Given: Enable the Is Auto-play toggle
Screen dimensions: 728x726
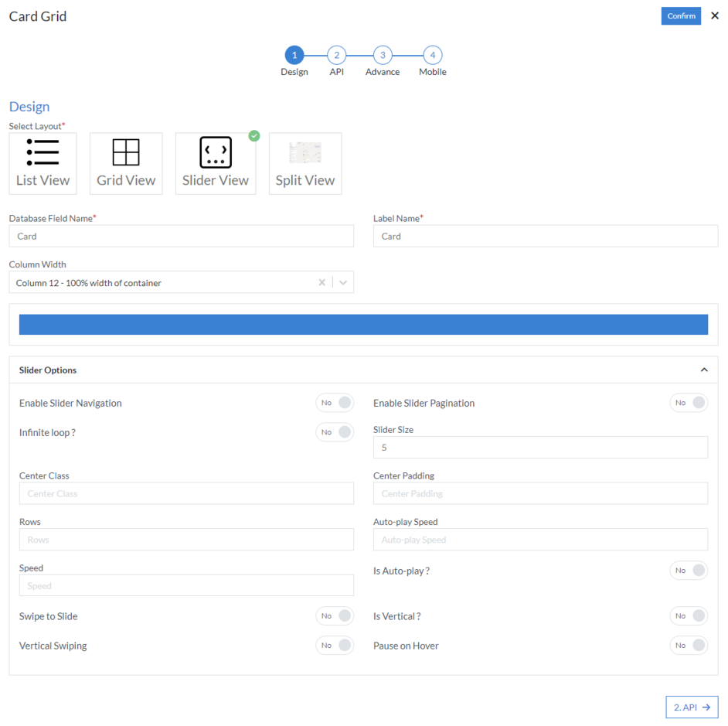Looking at the screenshot, I should [x=689, y=570].
